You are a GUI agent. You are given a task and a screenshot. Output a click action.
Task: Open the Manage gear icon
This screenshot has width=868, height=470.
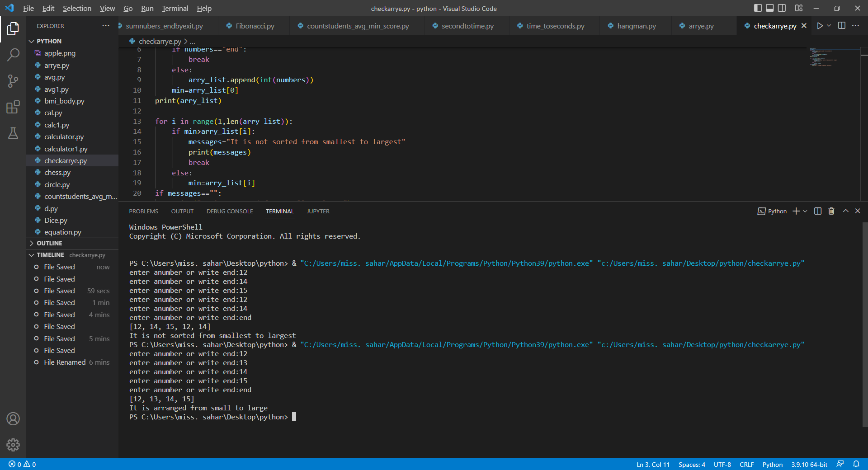13,445
